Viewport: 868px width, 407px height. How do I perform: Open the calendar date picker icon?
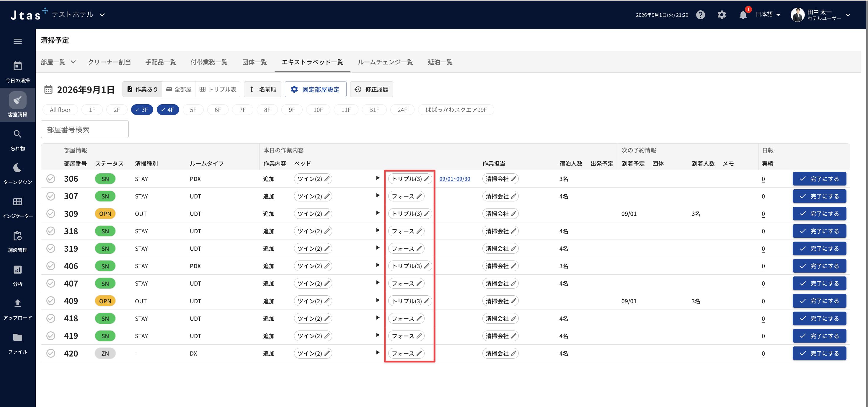coord(48,89)
